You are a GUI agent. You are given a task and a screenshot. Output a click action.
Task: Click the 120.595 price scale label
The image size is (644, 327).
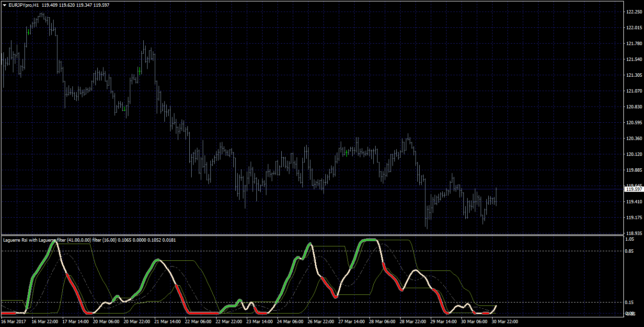pyautogui.click(x=633, y=123)
